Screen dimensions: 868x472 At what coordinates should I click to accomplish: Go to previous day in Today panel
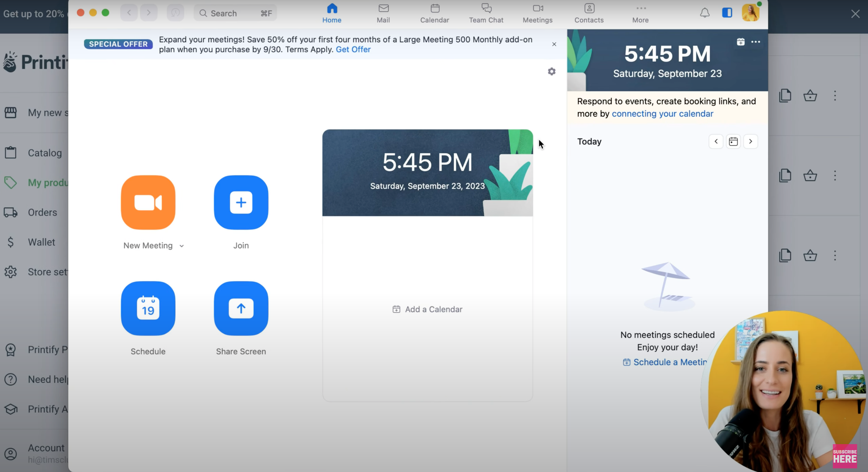(716, 142)
